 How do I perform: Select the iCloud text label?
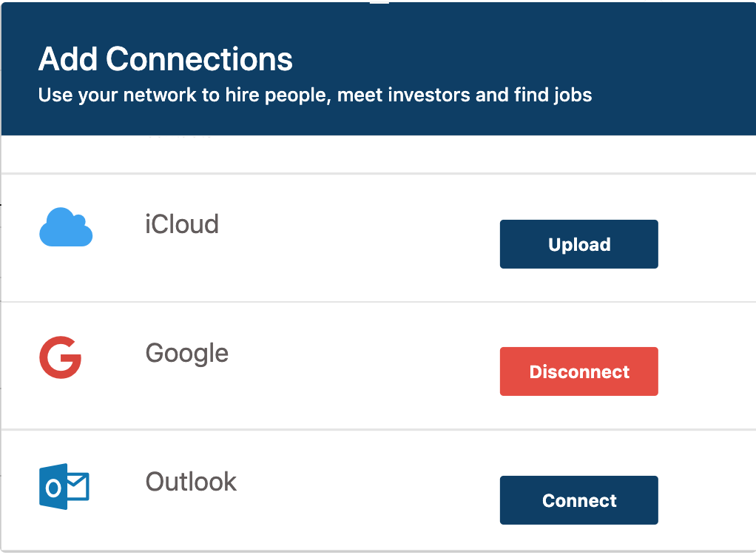pyautogui.click(x=182, y=224)
